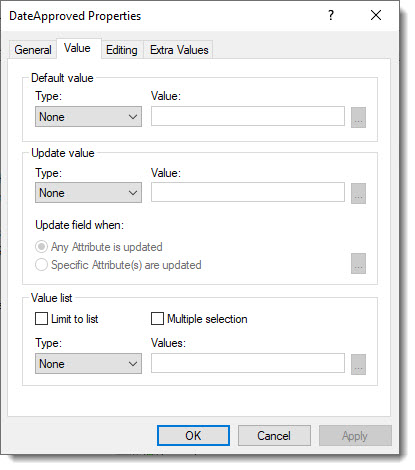Click ellipsis button for Specific Attributes
The width and height of the screenshot is (415, 470).
[358, 264]
